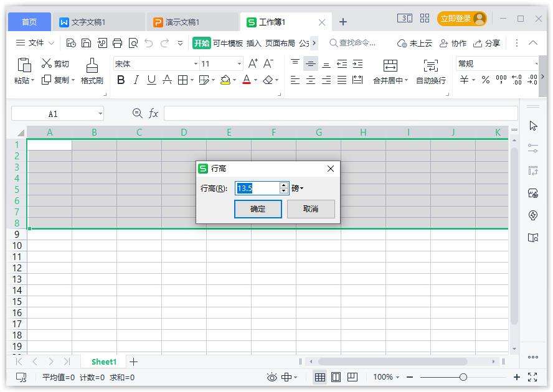Click the underline U icon
The height and width of the screenshot is (392, 553).
[x=151, y=80]
